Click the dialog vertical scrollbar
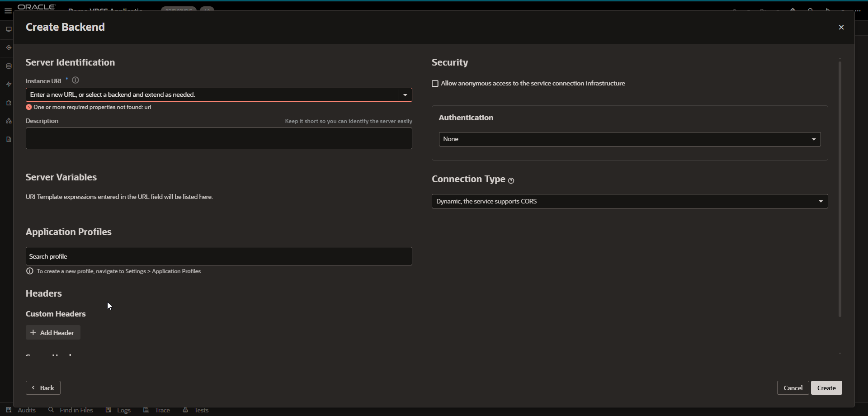This screenshot has width=868, height=416. click(840, 189)
